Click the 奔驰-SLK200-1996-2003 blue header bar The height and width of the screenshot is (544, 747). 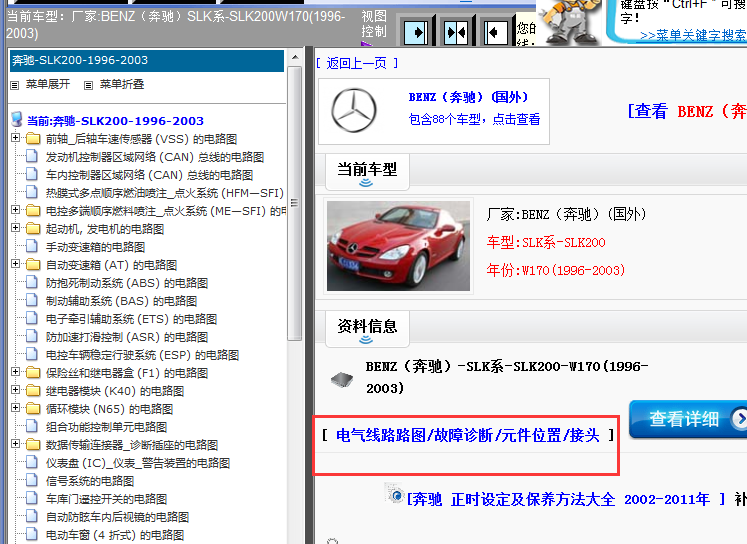pyautogui.click(x=147, y=60)
